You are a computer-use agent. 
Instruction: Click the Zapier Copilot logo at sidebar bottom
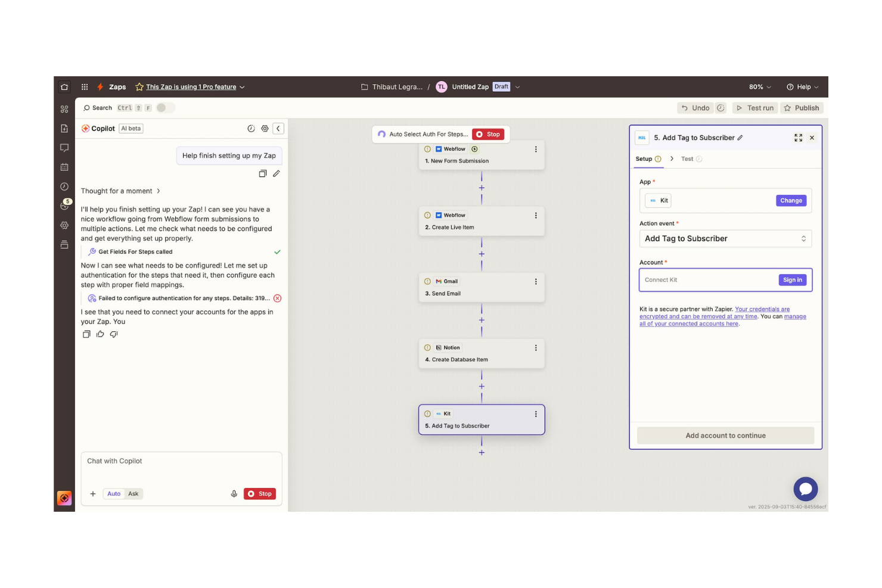[64, 498]
